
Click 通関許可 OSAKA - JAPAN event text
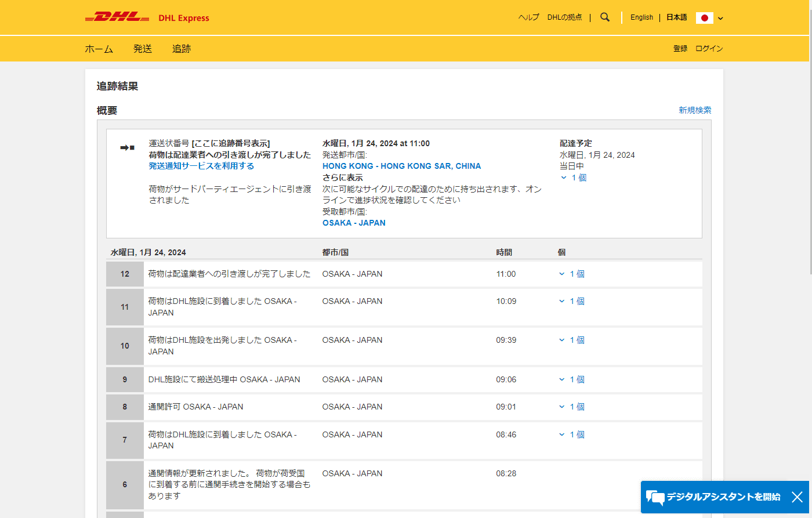click(x=195, y=407)
